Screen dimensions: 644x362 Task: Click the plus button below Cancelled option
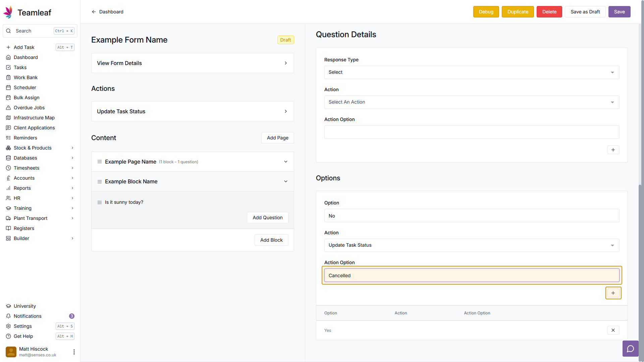pyautogui.click(x=613, y=293)
